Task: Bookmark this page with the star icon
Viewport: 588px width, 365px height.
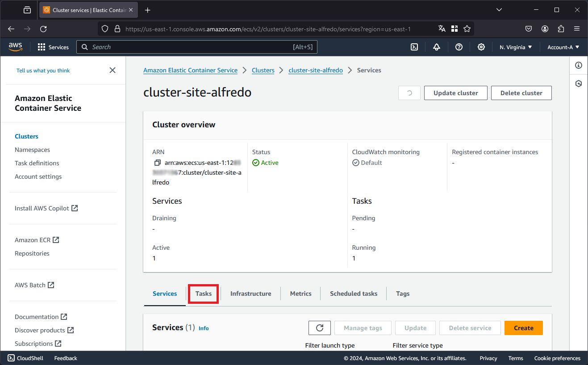Action: [467, 29]
